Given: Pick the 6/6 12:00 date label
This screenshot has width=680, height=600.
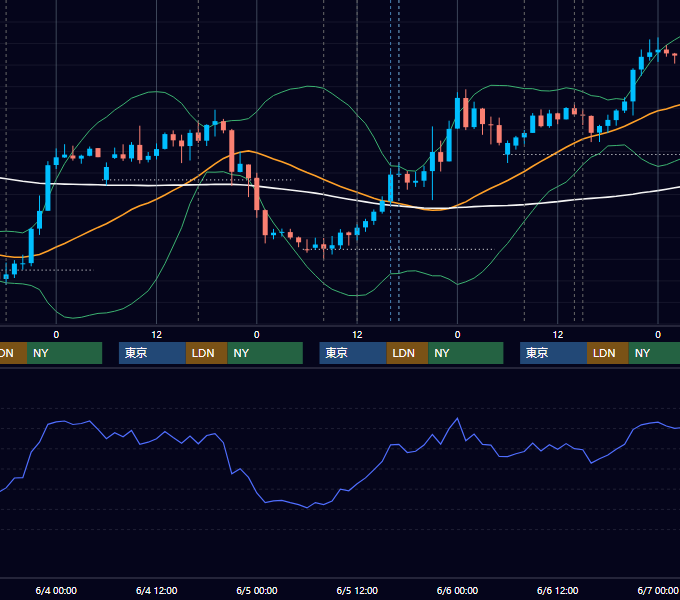Looking at the screenshot, I should 557,590.
